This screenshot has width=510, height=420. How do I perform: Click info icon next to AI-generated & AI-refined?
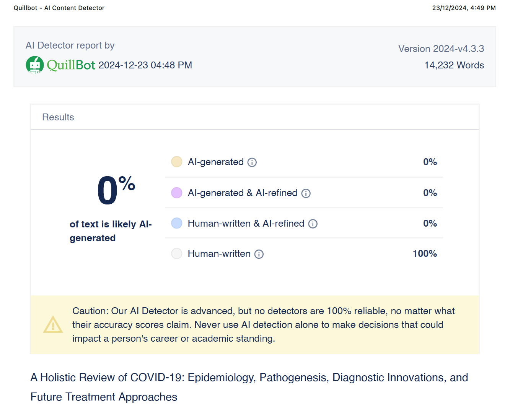306,193
